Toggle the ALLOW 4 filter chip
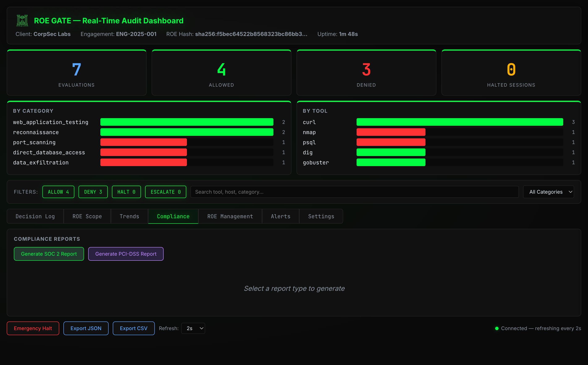Viewport: 588px width, 365px height. click(58, 192)
